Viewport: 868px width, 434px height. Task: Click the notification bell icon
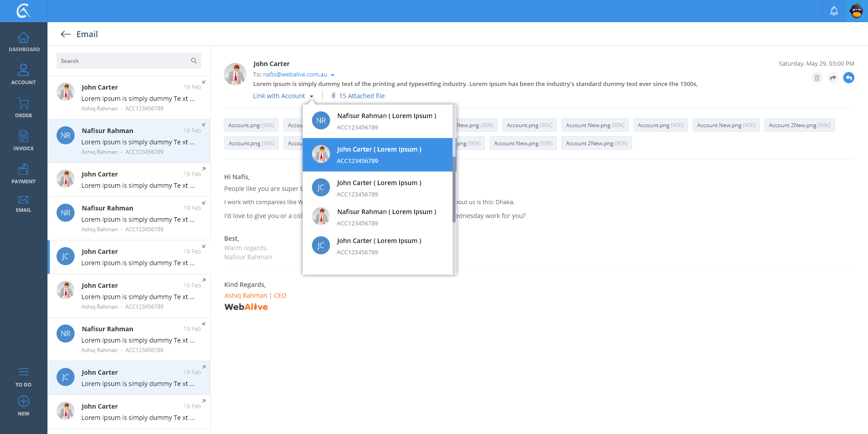(834, 11)
